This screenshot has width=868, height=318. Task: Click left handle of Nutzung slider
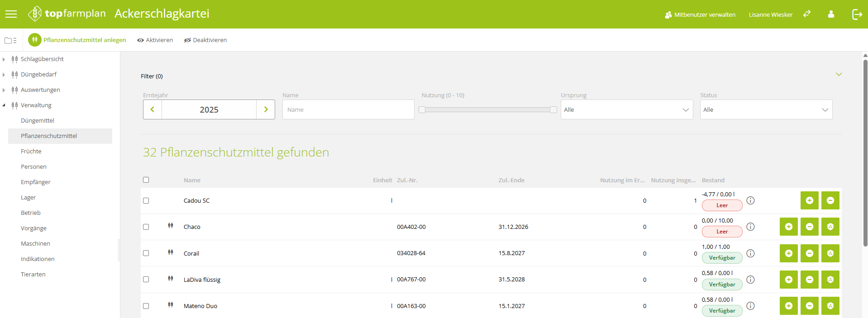coord(422,109)
